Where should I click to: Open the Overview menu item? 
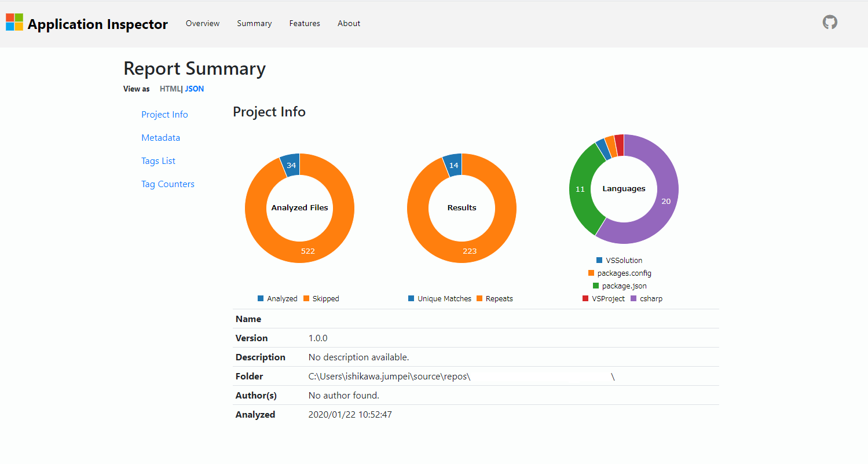click(x=203, y=24)
